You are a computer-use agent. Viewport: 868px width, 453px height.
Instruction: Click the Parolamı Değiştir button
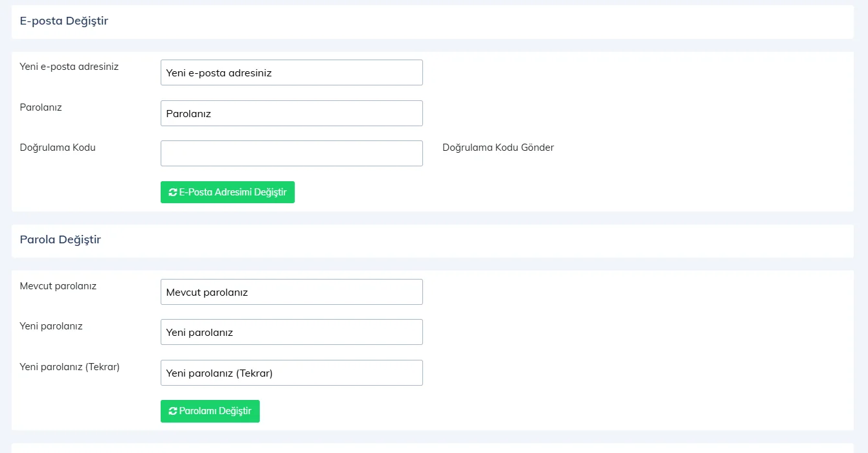210,411
